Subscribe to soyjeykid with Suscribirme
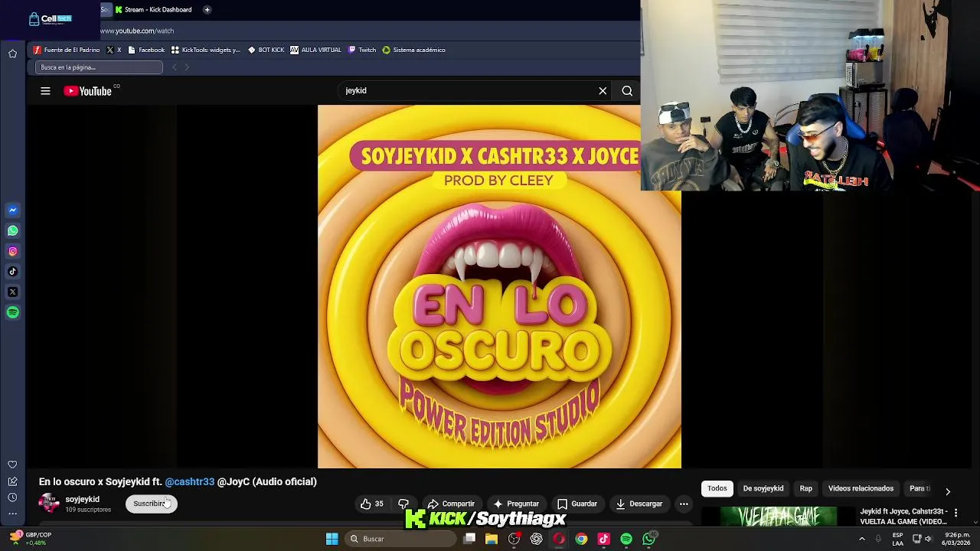 click(151, 504)
